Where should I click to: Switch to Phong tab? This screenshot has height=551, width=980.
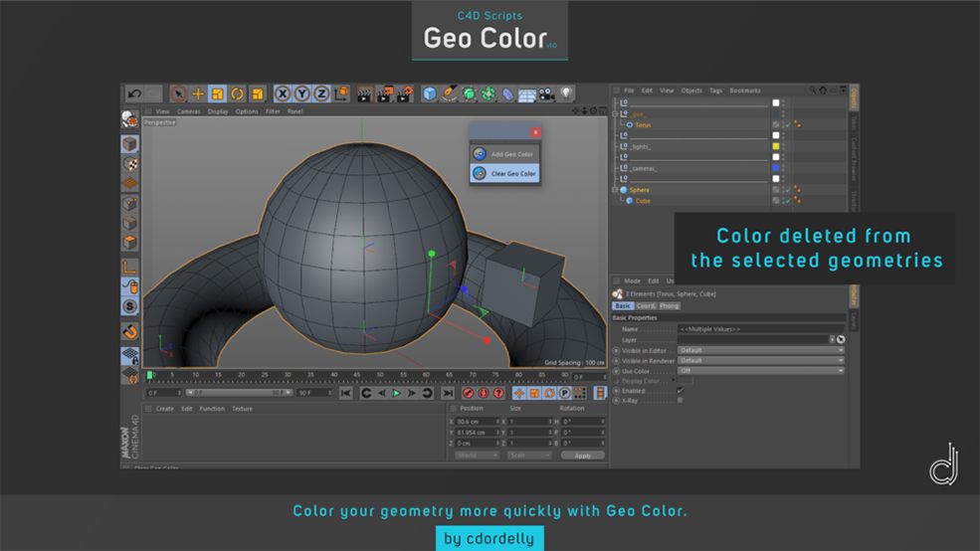tap(669, 306)
